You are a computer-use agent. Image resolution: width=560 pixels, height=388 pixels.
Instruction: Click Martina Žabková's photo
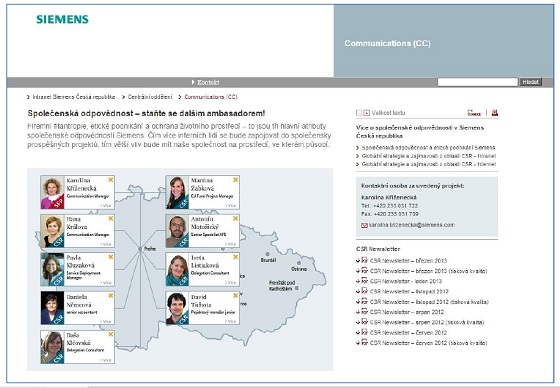[x=178, y=192]
